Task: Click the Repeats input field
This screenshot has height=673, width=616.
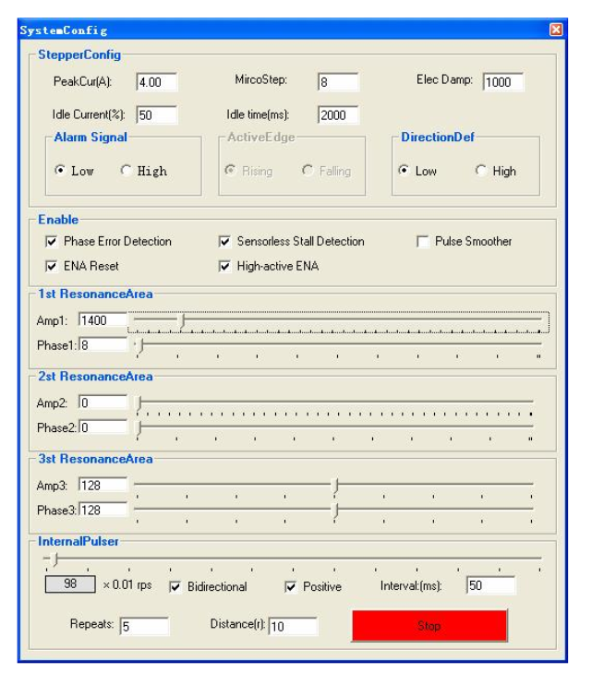Action: point(144,627)
